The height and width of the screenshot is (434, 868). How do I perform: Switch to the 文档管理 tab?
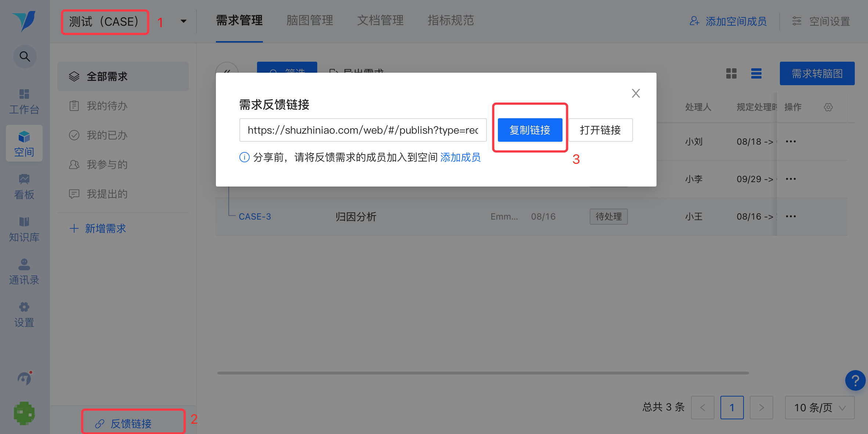[380, 21]
